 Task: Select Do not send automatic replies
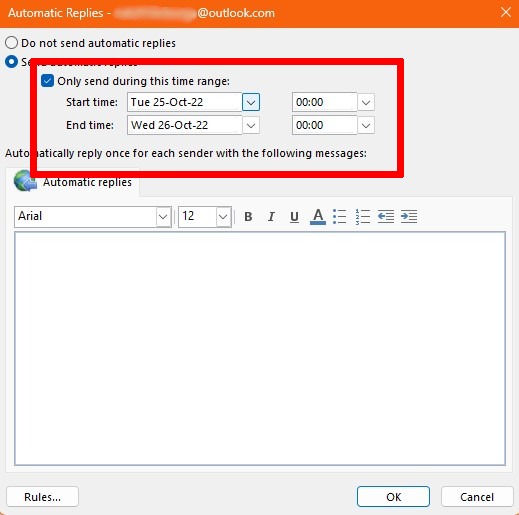click(x=11, y=43)
